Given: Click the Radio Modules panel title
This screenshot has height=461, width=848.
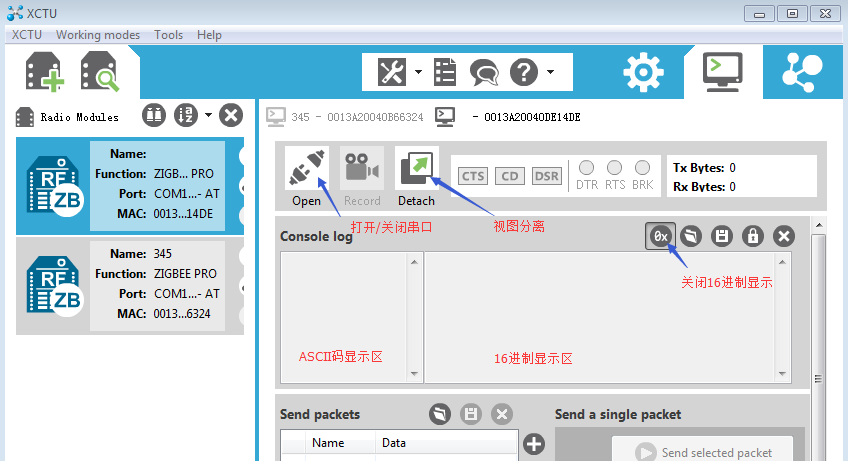Looking at the screenshot, I should point(79,117).
